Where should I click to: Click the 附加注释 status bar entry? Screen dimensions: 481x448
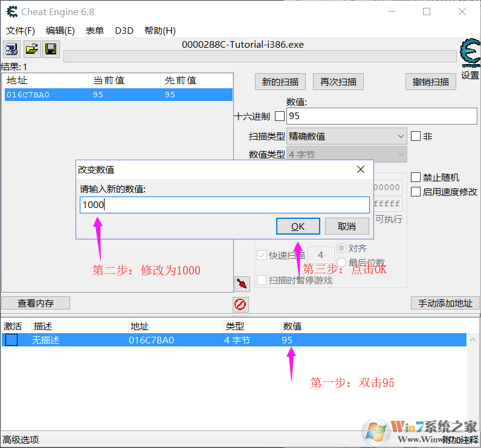tap(460, 440)
